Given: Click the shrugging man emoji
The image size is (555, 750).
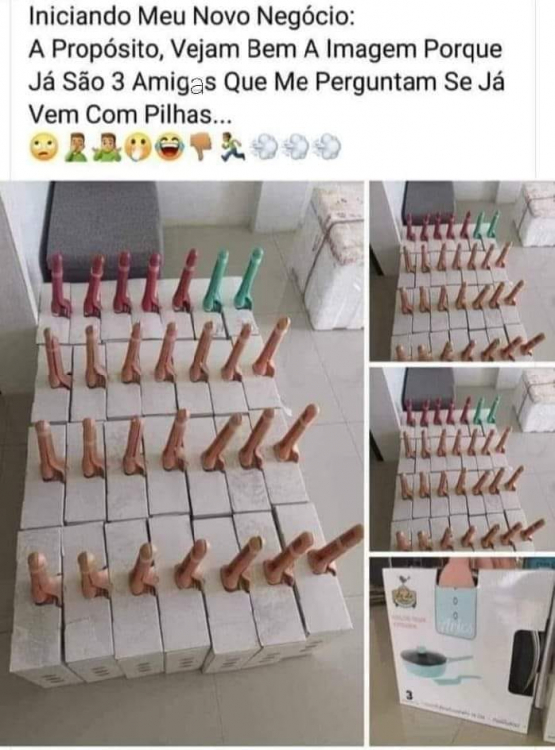Looking at the screenshot, I should click(x=107, y=147).
